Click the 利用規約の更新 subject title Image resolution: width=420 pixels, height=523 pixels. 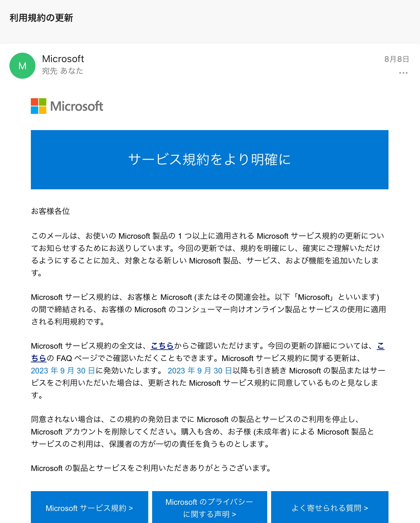coord(41,18)
